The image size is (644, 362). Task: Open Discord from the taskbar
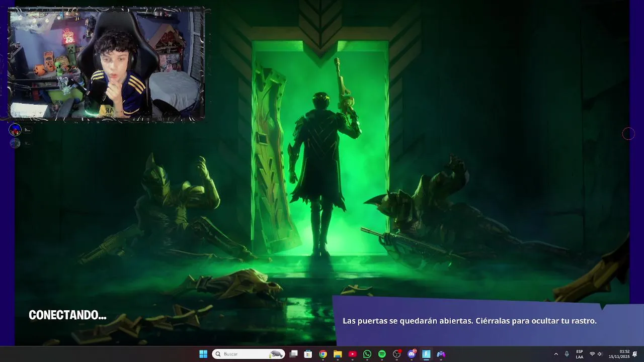pyautogui.click(x=412, y=354)
